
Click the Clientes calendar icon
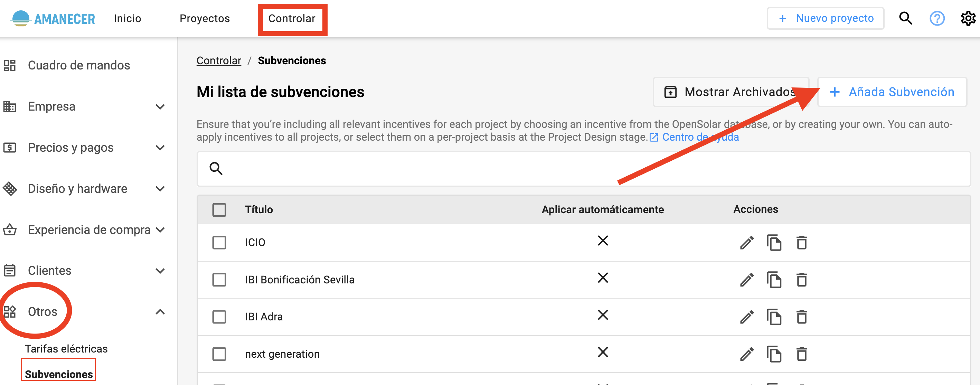click(10, 271)
